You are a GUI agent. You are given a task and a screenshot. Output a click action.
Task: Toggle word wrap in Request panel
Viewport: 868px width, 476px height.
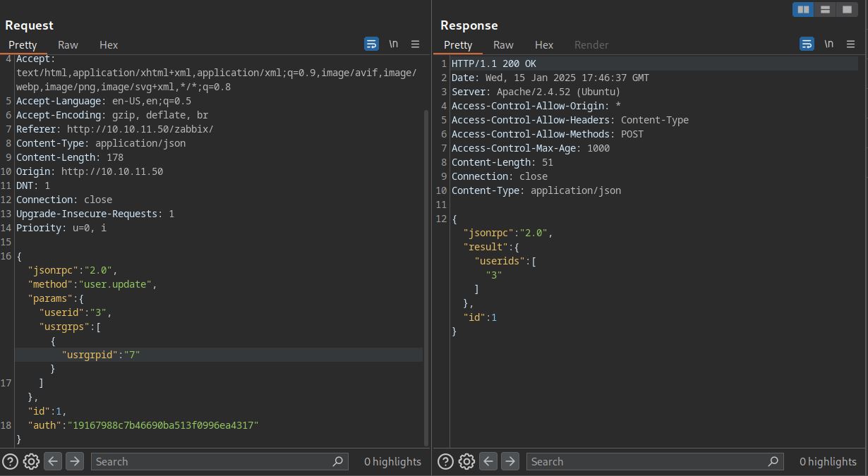coord(371,44)
